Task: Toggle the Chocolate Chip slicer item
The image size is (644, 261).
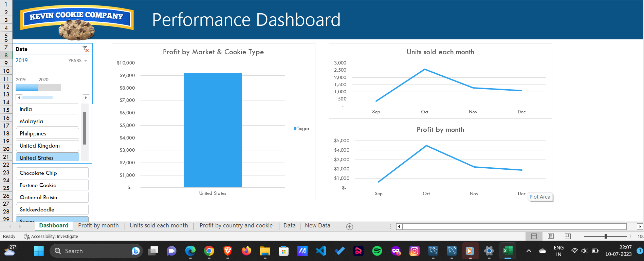Action: (x=52, y=173)
